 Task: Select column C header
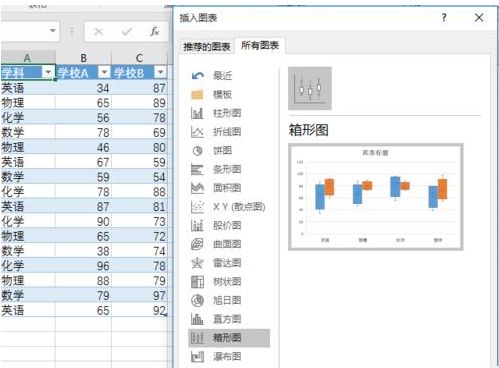tap(139, 58)
